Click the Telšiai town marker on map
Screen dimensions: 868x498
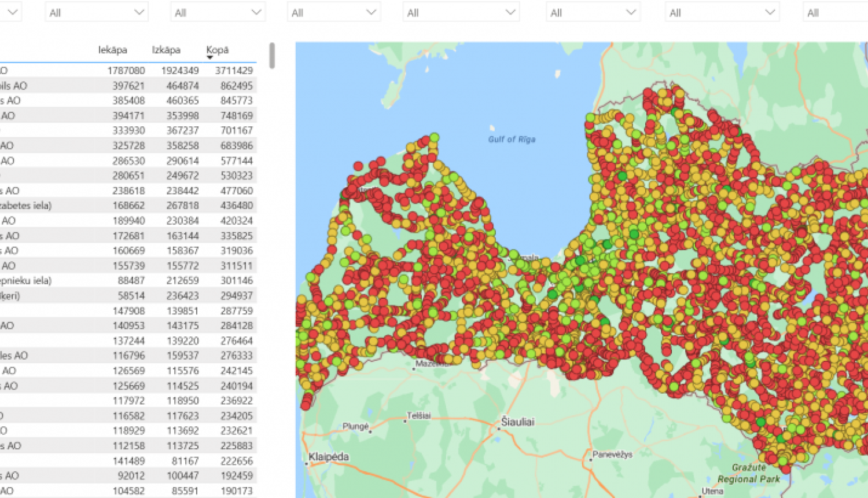point(405,421)
